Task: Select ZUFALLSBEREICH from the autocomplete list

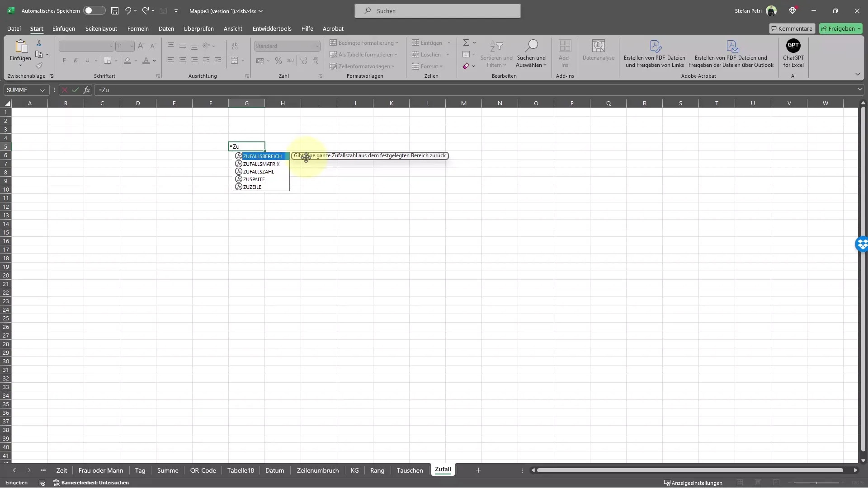Action: [261, 156]
